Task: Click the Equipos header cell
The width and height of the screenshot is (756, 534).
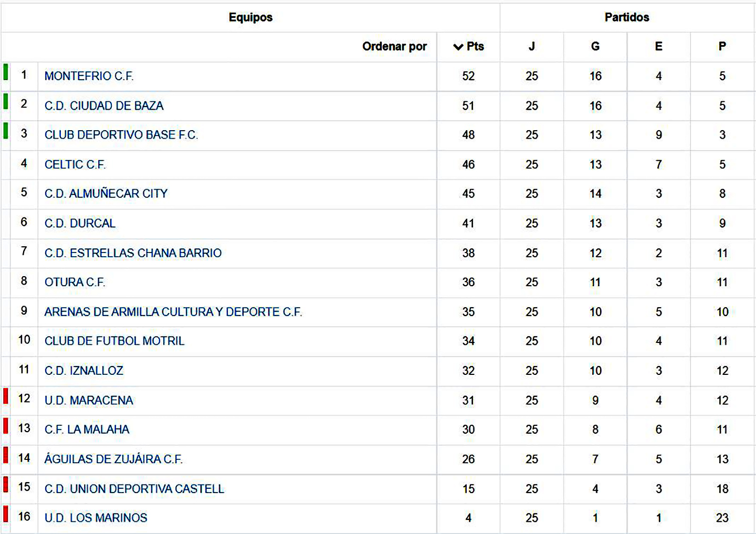Action: tap(250, 17)
